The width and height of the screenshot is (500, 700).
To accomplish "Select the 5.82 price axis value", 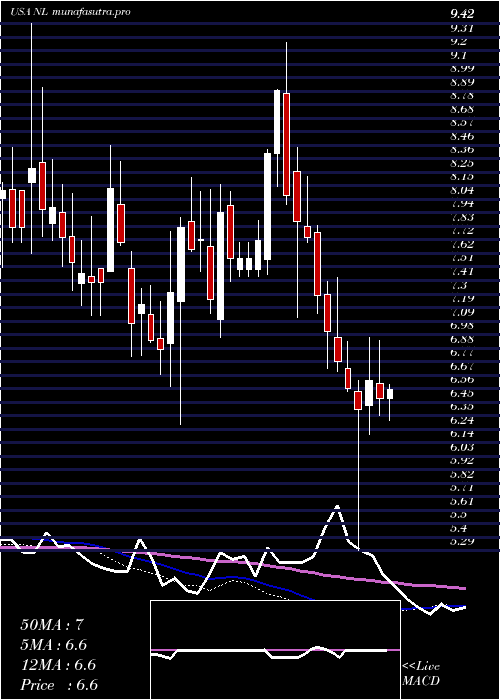I will click(x=462, y=474).
